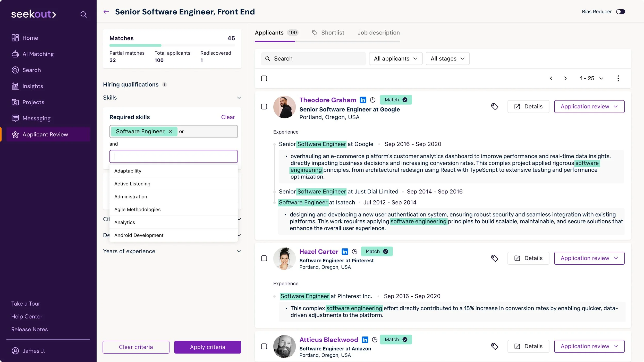Open Atticus Blackwood's Application review dropdown
Screen dimensions: 644x362
click(x=589, y=346)
